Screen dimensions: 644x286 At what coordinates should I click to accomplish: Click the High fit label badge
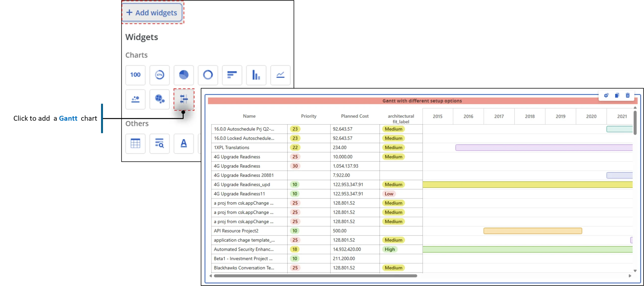pos(390,249)
